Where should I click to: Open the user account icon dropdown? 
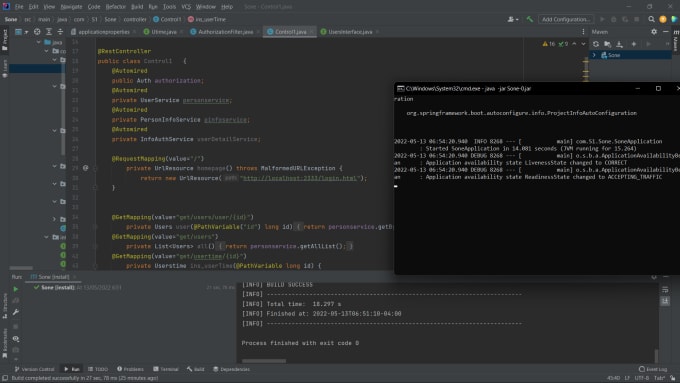(x=513, y=19)
